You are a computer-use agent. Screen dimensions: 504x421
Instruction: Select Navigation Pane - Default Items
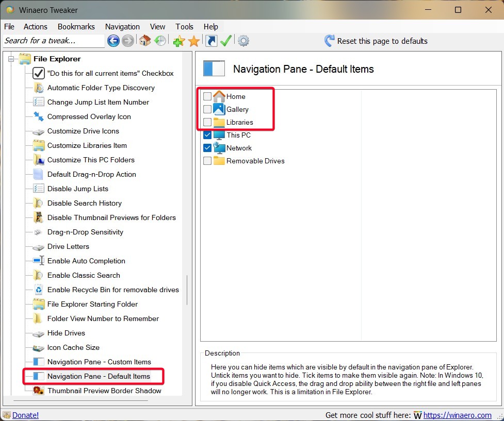click(x=99, y=376)
